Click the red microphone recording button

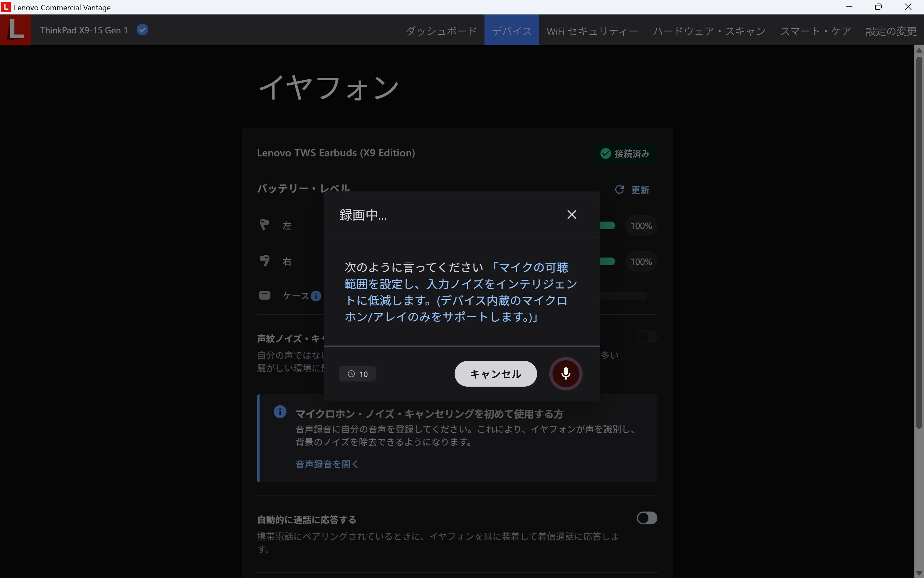coord(566,373)
